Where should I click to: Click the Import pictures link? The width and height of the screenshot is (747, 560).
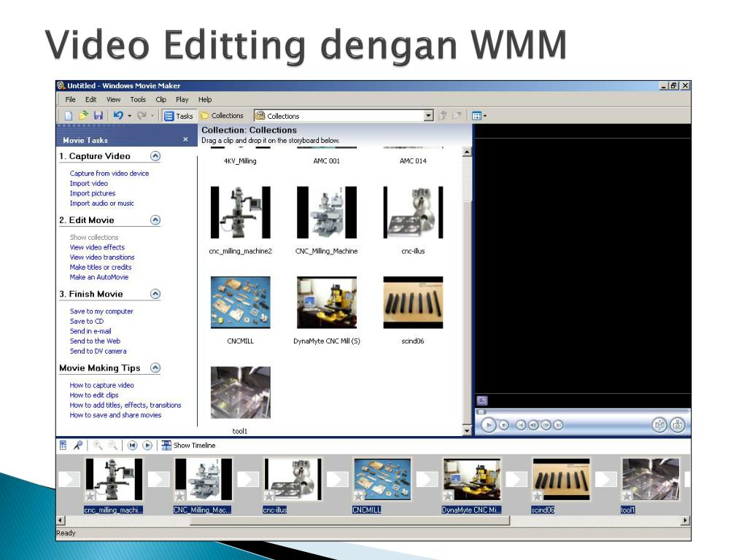pyautogui.click(x=93, y=193)
